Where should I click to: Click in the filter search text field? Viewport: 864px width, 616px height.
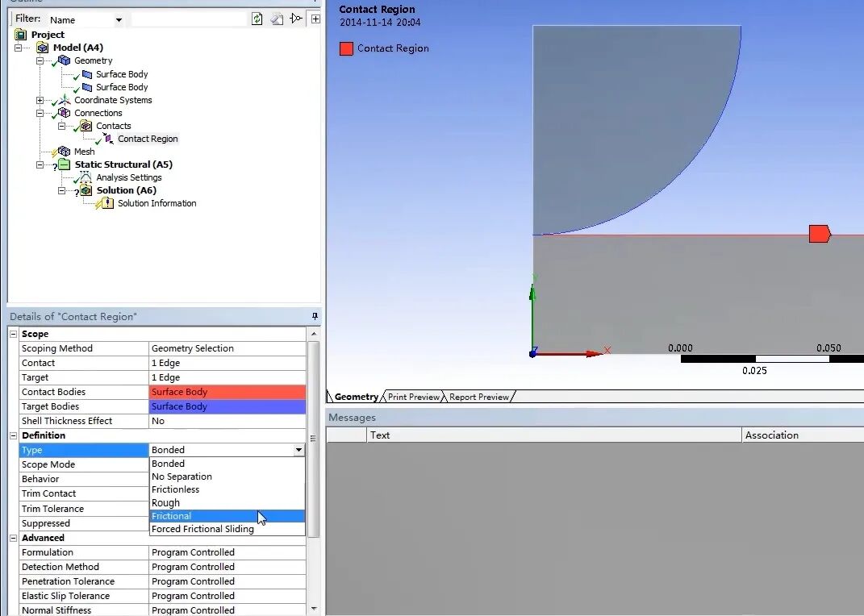coord(189,19)
